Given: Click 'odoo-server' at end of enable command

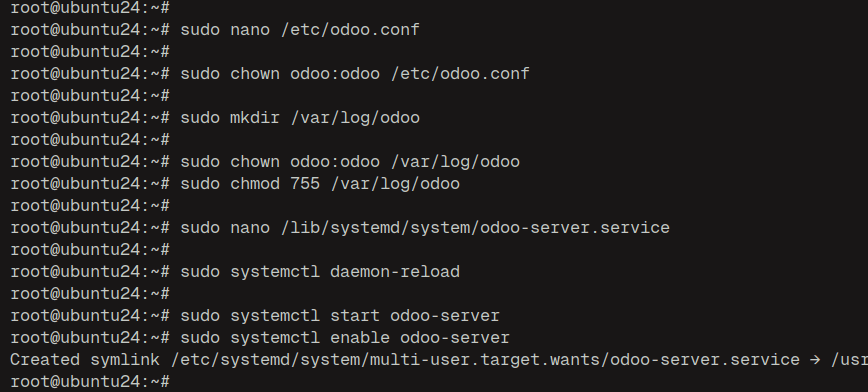Looking at the screenshot, I should (x=455, y=338).
